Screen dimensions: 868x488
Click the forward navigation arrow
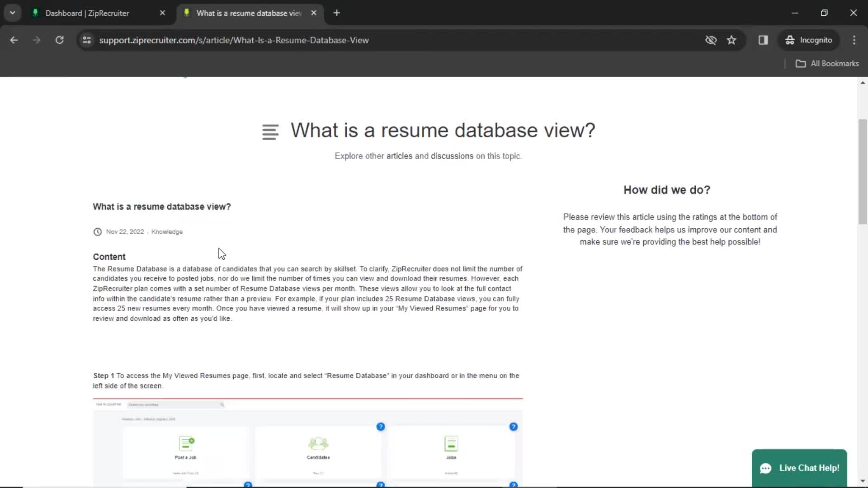[36, 40]
